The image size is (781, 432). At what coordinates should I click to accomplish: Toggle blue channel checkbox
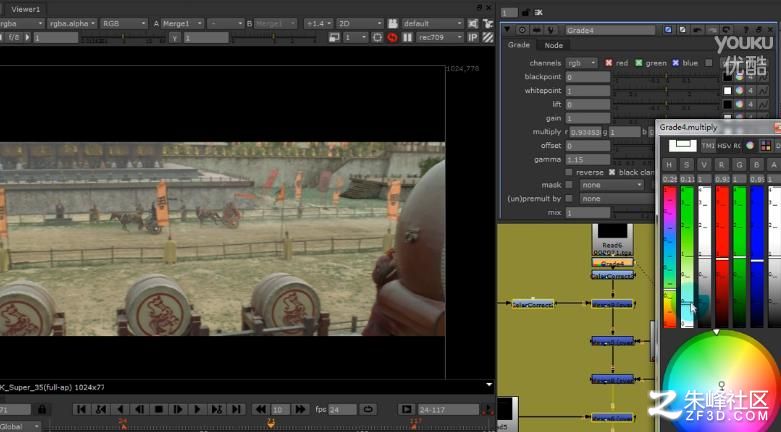675,63
